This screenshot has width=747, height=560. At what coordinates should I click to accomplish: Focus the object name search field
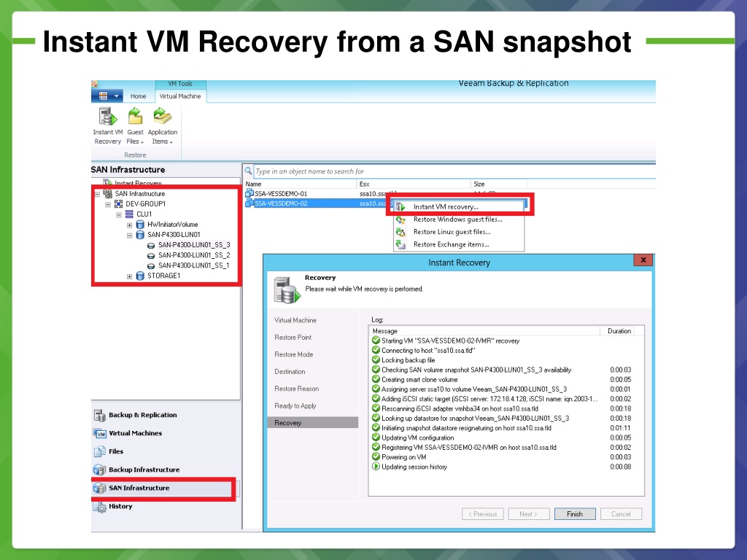(x=454, y=171)
